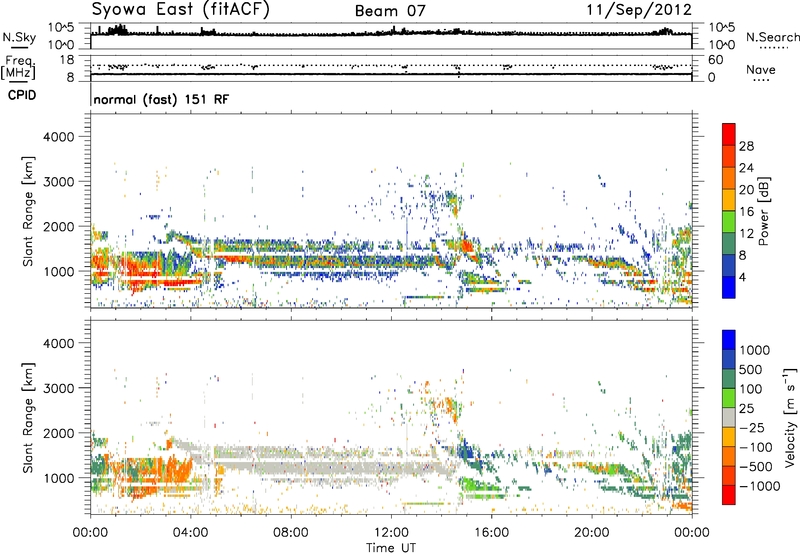Click the dotted line sample under Nave
The image size is (800, 554).
pyautogui.click(x=762, y=80)
